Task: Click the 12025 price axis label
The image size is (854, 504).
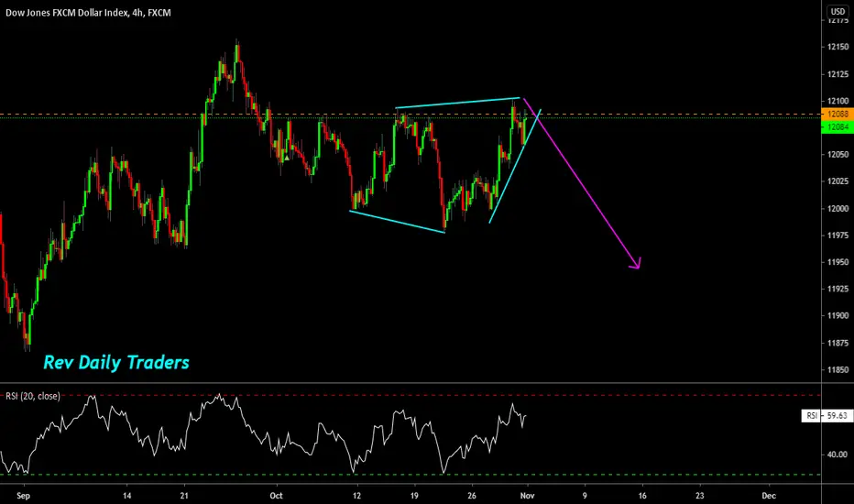Action: point(838,181)
